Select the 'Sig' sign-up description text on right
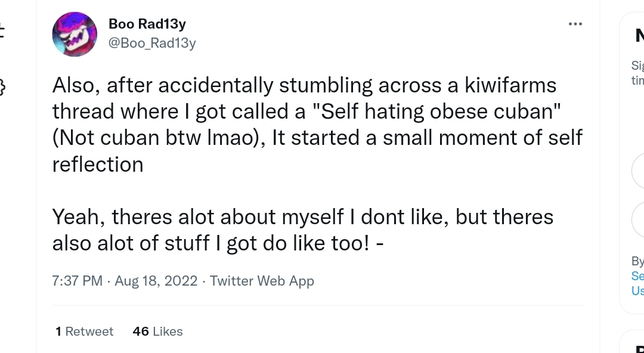Image resolution: width=644 pixels, height=353 pixels. [637, 73]
